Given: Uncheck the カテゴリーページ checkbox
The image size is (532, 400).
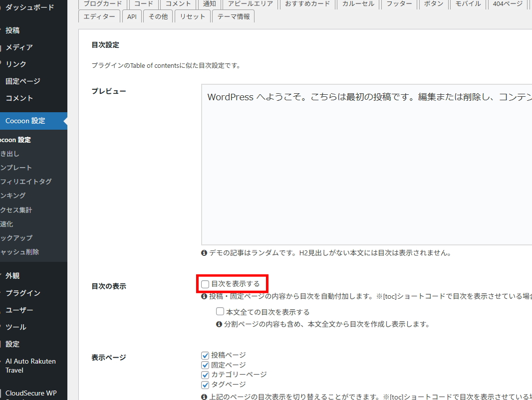Looking at the screenshot, I should tap(205, 375).
